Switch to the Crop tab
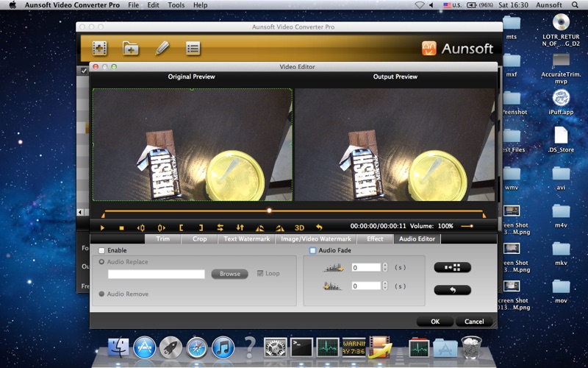The width and height of the screenshot is (588, 368). click(199, 238)
